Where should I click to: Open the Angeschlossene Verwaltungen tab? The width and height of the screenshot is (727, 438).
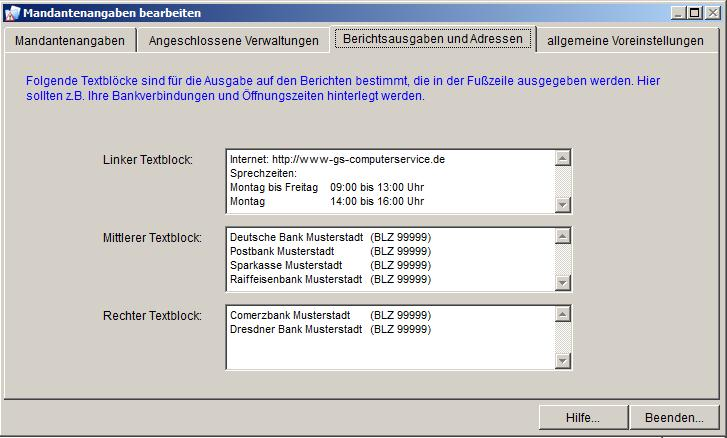(x=234, y=41)
